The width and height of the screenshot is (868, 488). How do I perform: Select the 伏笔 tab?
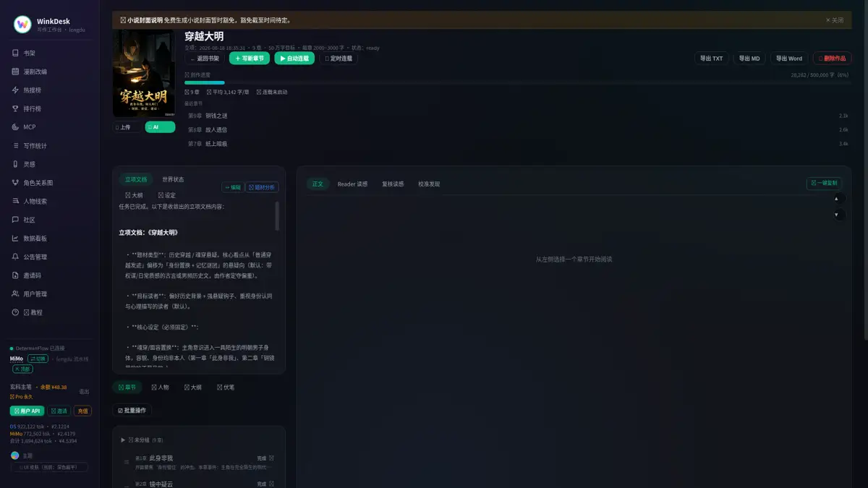point(225,388)
